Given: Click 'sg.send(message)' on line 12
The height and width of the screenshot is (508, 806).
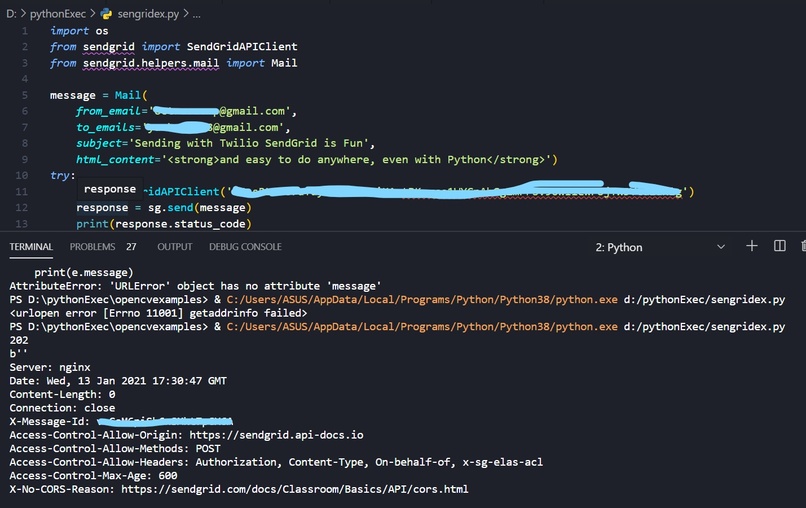Looking at the screenshot, I should (x=200, y=208).
